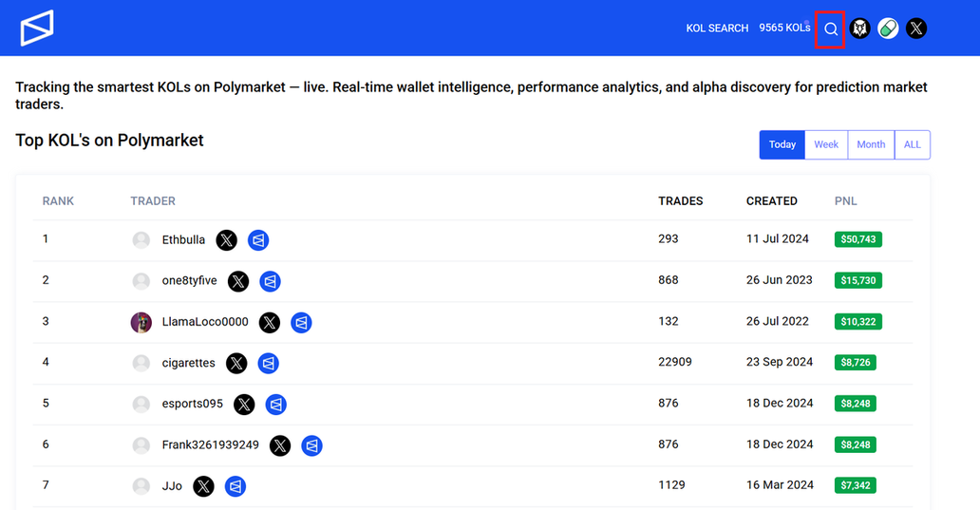Open the search magnifier icon
Viewport: 980px width, 510px height.
click(830, 28)
